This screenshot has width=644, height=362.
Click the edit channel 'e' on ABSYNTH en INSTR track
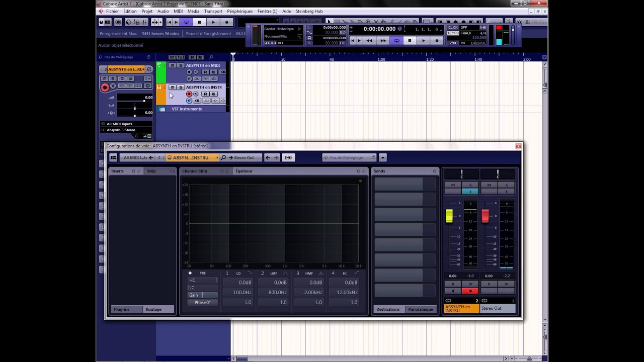pyautogui.click(x=189, y=101)
